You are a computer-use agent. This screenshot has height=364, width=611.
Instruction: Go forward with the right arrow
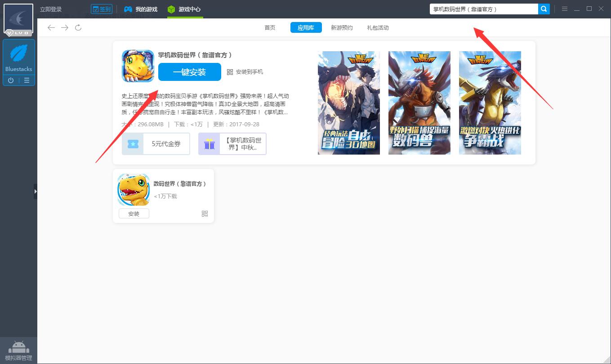pos(65,28)
